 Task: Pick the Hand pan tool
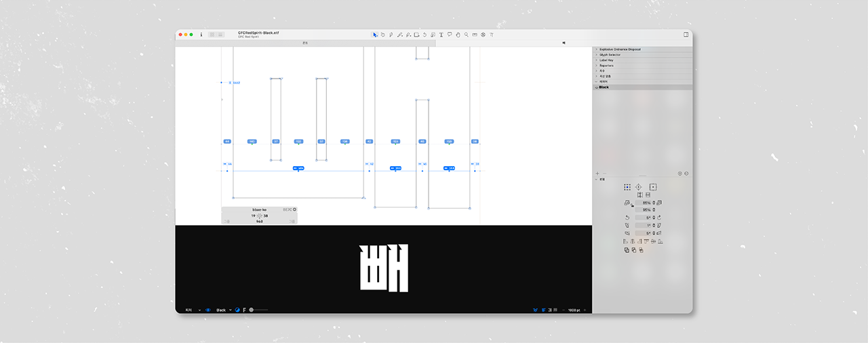point(458,35)
